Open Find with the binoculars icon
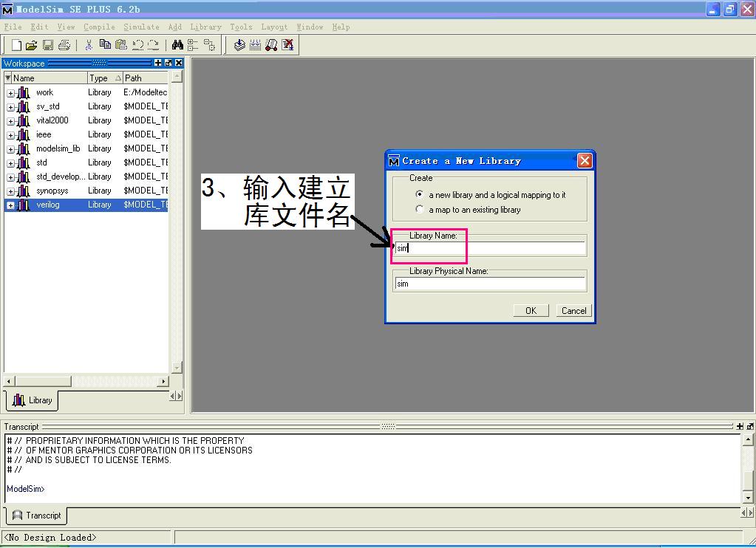The image size is (756, 548). [177, 45]
